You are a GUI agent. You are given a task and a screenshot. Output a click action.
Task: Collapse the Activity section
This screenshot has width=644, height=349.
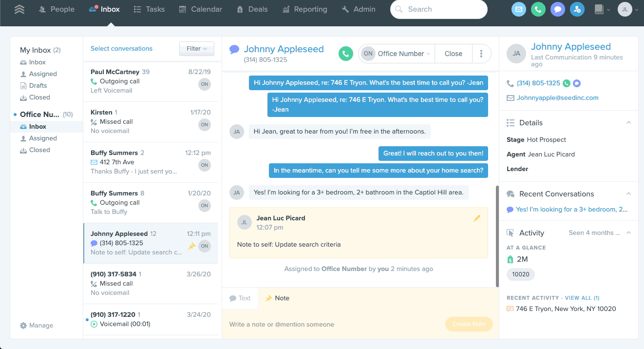tap(628, 233)
